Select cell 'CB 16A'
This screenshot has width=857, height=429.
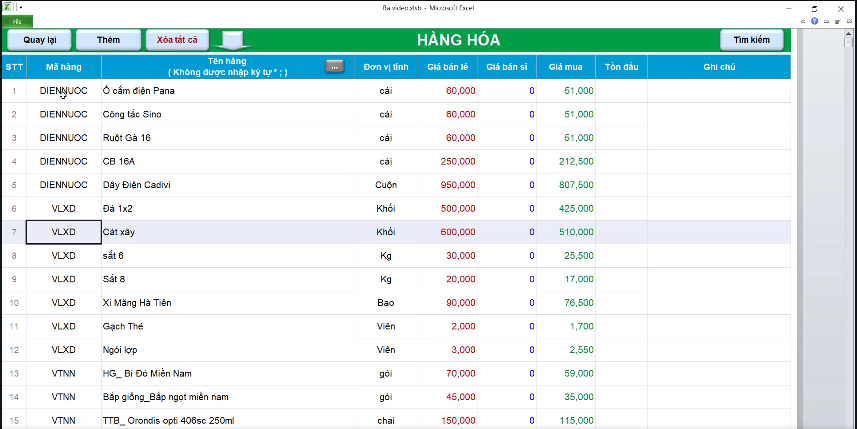(x=228, y=161)
